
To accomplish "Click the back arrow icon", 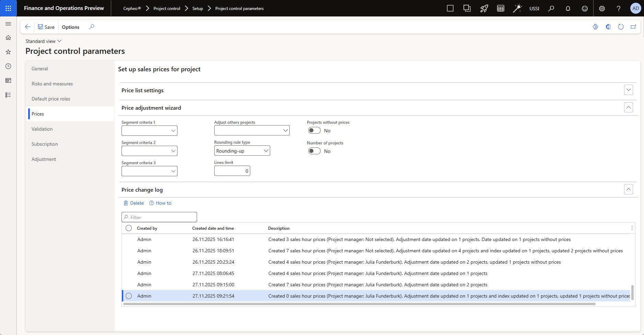I will [x=28, y=27].
